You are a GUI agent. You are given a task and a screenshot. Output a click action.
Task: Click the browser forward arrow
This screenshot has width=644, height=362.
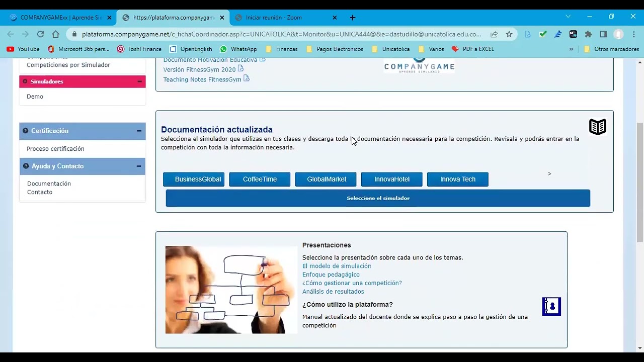(25, 34)
